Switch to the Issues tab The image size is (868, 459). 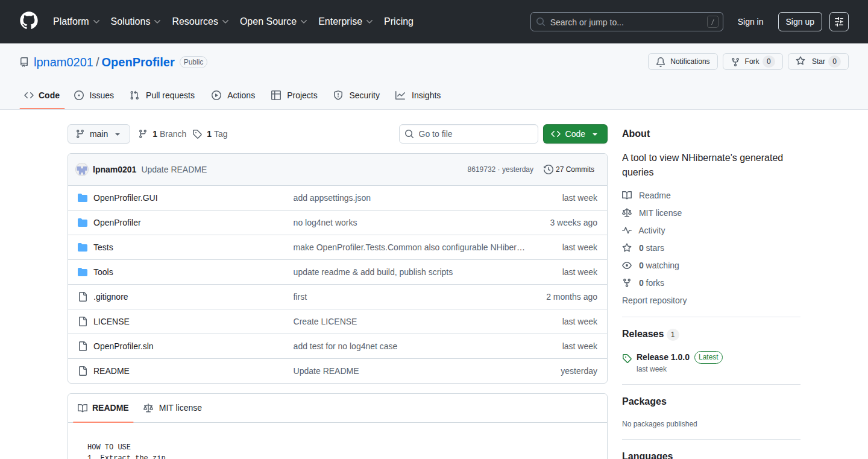pyautogui.click(x=94, y=95)
